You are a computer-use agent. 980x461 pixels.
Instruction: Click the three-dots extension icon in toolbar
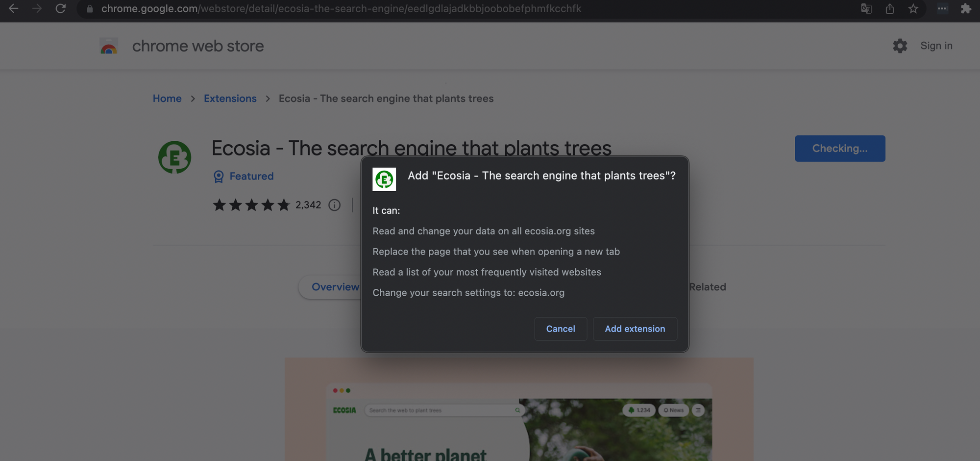(x=942, y=8)
